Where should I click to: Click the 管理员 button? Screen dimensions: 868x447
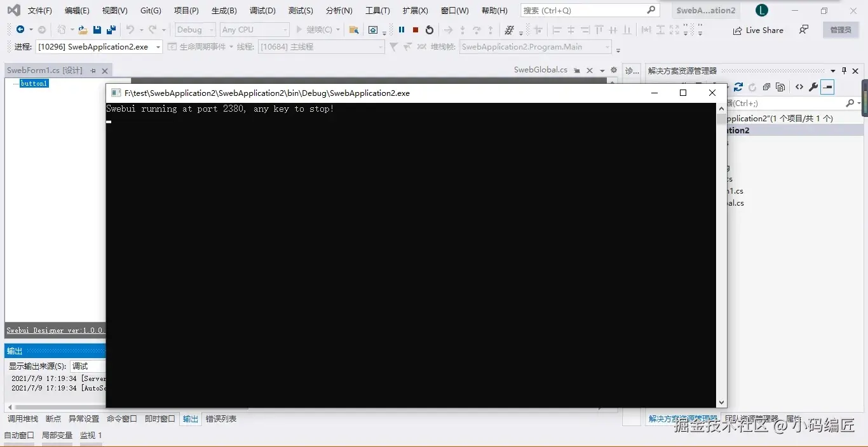point(841,30)
